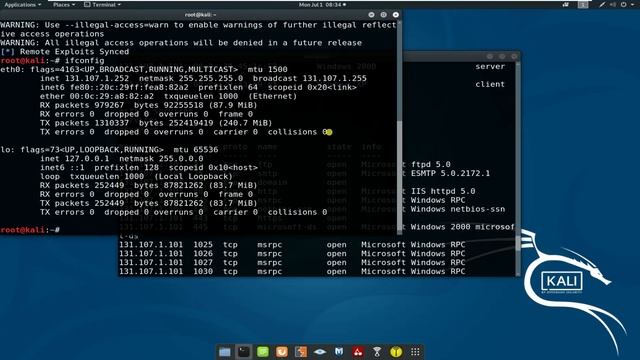
Task: Open the Places menu
Action: (x=64, y=4)
